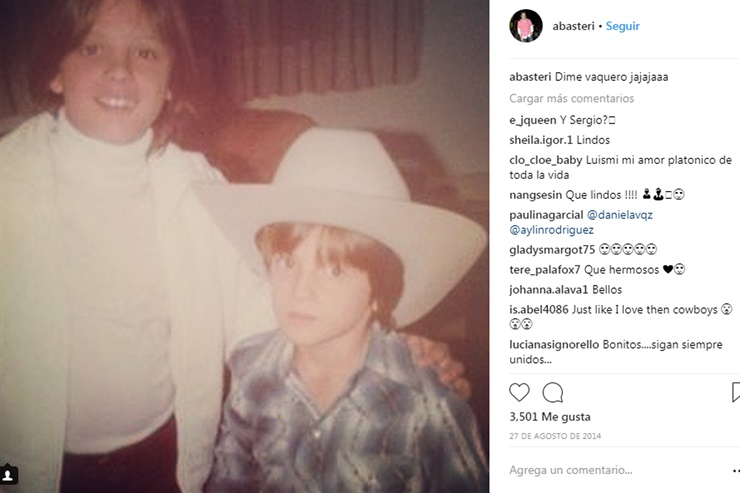740x493 pixels.
Task: Like the post with the heart icon
Action: tap(519, 393)
